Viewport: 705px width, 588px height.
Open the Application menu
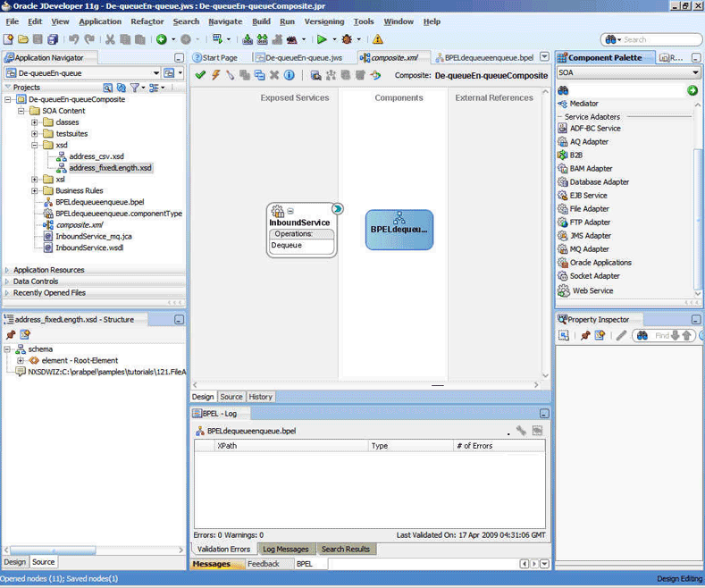point(100,21)
